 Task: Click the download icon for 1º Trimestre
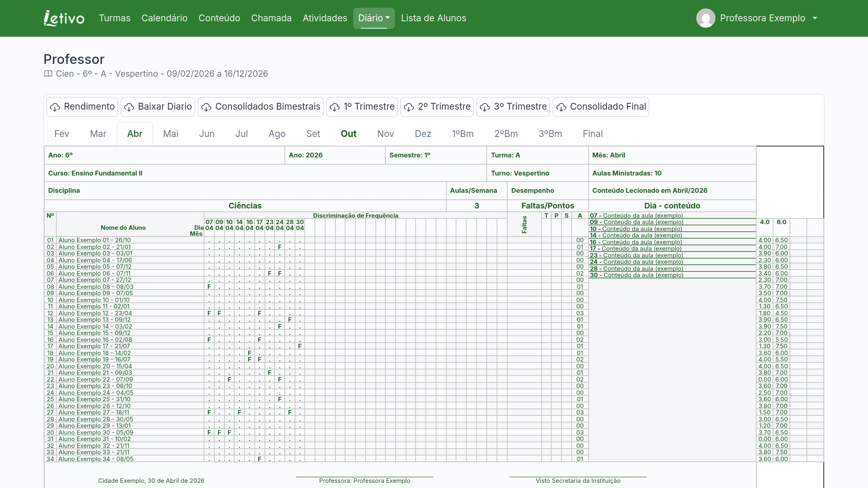(x=335, y=107)
